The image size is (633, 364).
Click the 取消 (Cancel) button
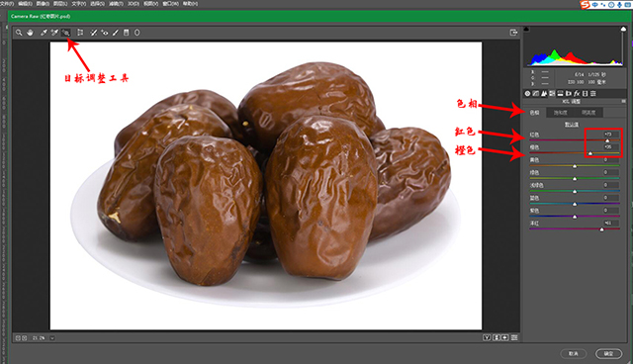click(x=574, y=353)
